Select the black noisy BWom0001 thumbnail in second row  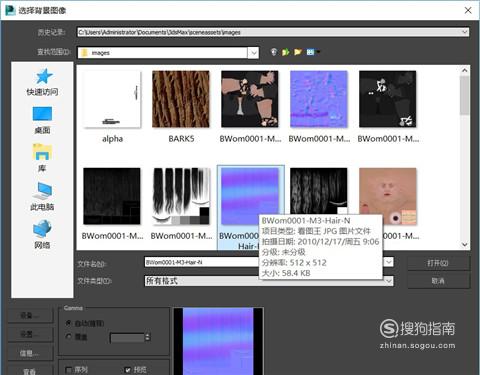[112, 196]
